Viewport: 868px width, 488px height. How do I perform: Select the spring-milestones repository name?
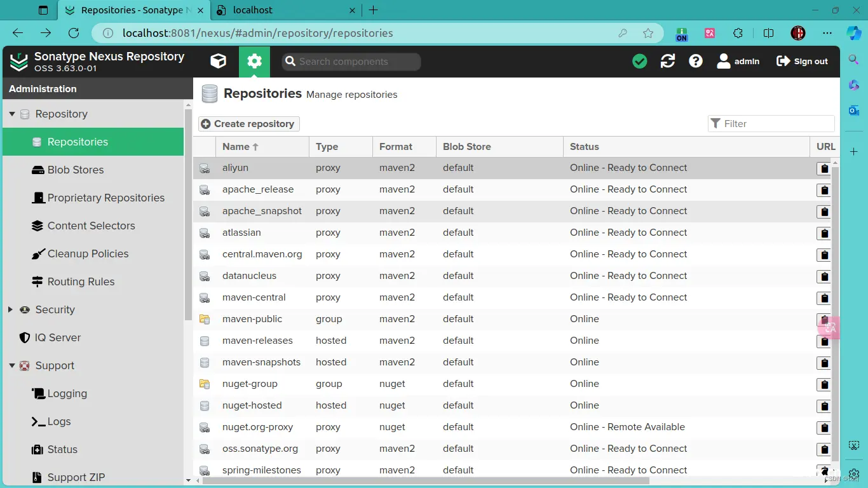pos(261,470)
